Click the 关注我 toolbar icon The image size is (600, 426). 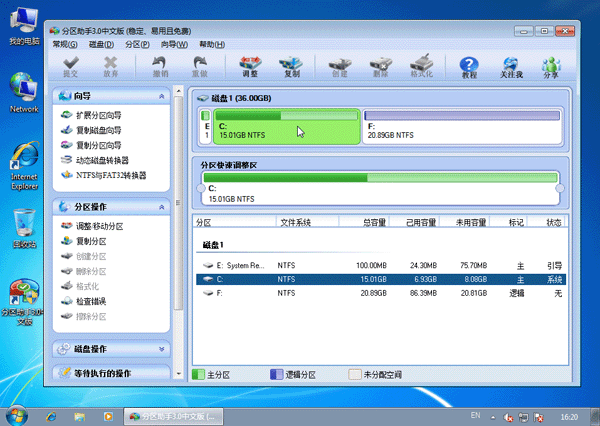pos(511,66)
